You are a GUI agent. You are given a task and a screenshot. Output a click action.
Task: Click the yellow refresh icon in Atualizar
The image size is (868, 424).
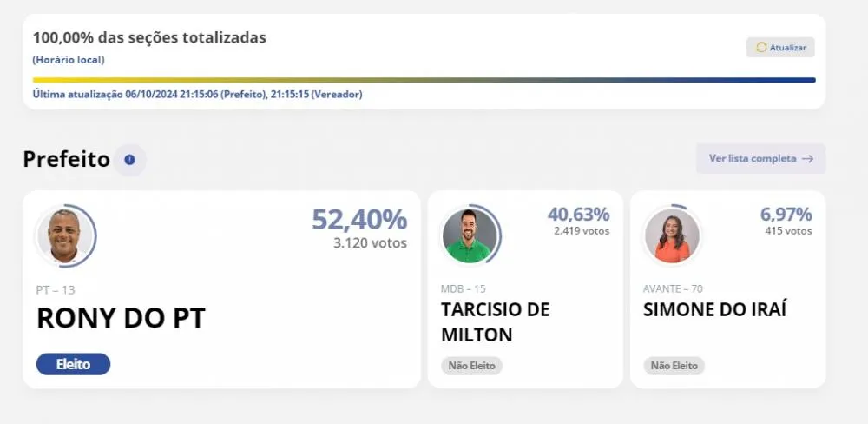click(762, 48)
